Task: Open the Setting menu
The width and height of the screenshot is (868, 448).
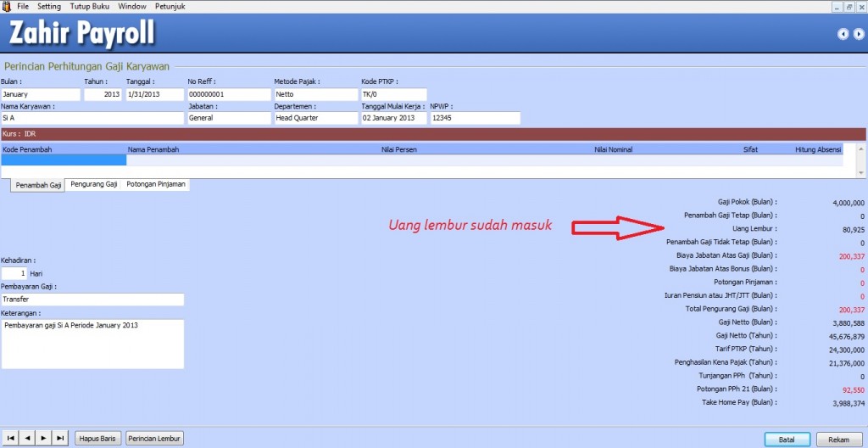Action: 49,6
